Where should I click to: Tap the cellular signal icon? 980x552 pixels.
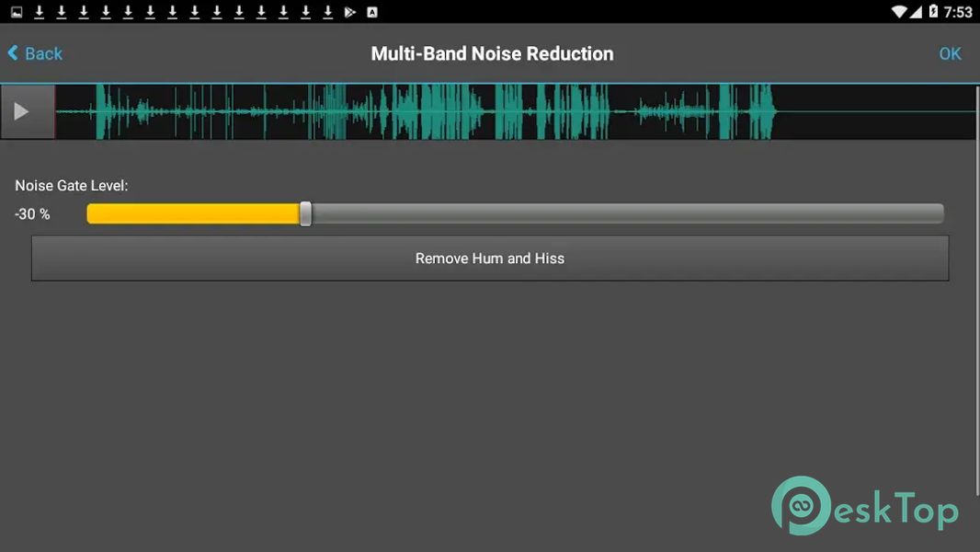[x=916, y=12]
